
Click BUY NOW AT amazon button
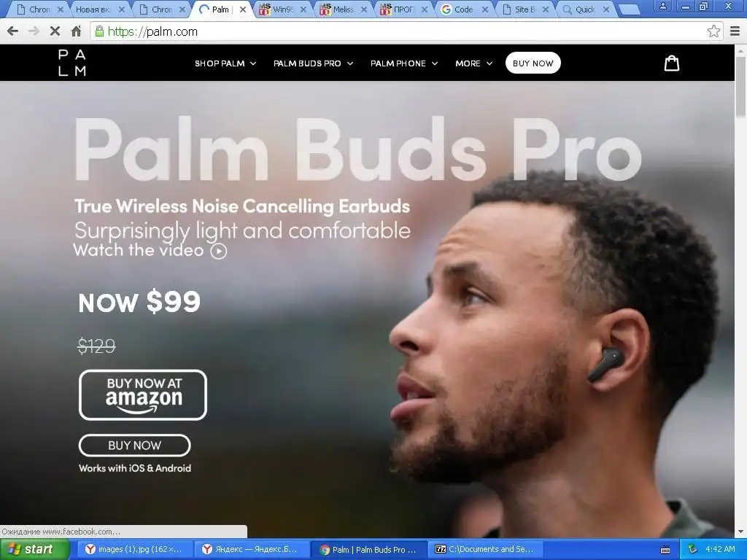tap(143, 394)
